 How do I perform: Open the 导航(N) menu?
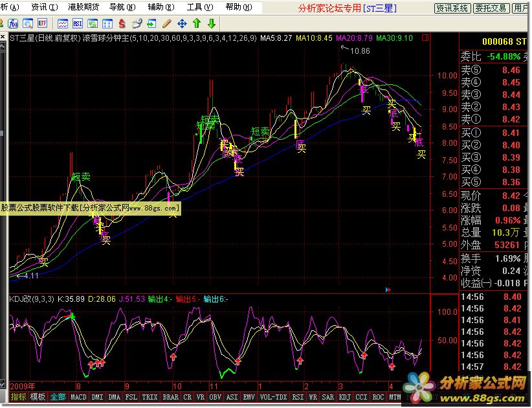(x=122, y=7)
